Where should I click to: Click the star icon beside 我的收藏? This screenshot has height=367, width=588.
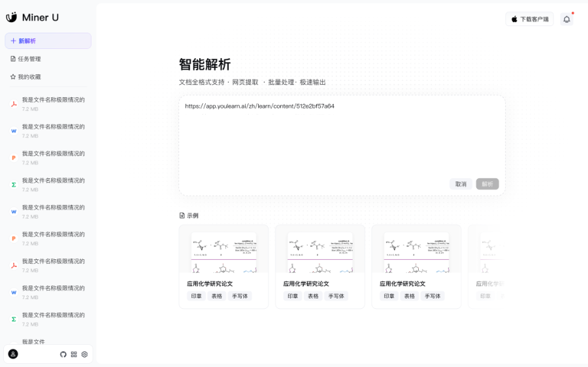pos(13,77)
